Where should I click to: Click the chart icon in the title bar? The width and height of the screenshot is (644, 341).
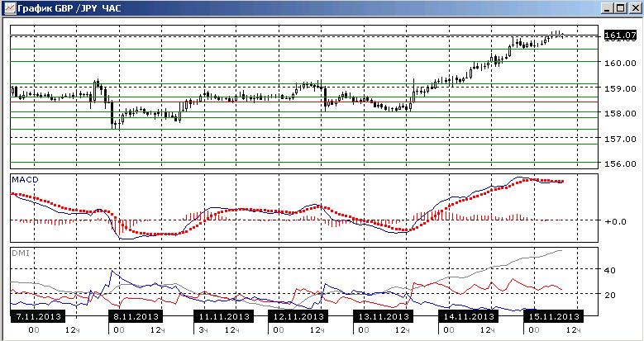coord(10,7)
